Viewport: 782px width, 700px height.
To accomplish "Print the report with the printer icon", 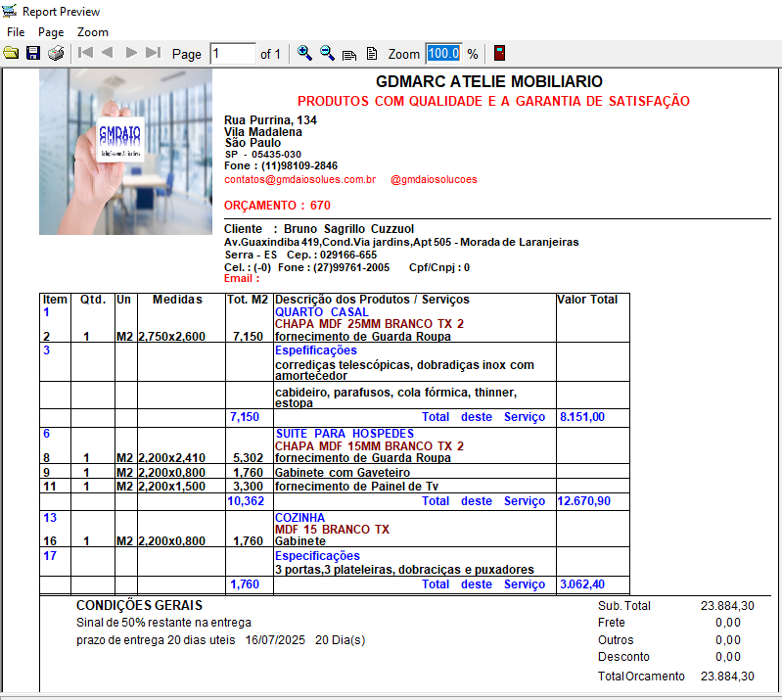I will [x=56, y=54].
